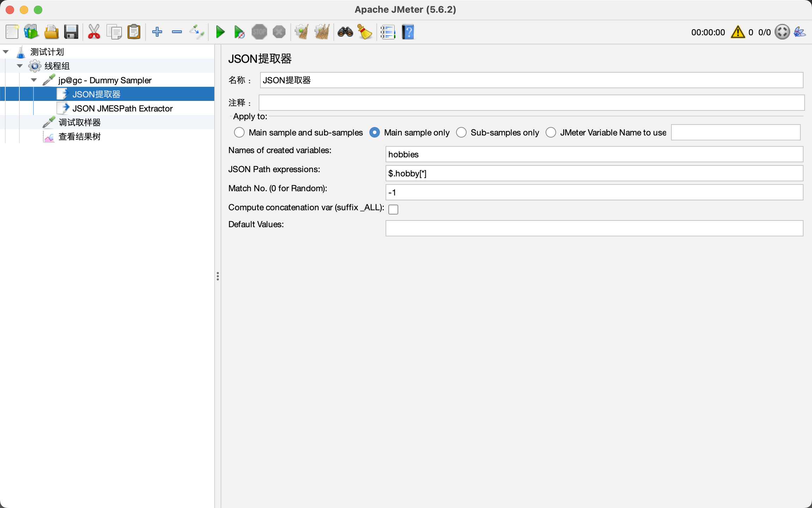Copy the selected element using Copy icon
Viewport: 812px width, 508px height.
[x=114, y=32]
